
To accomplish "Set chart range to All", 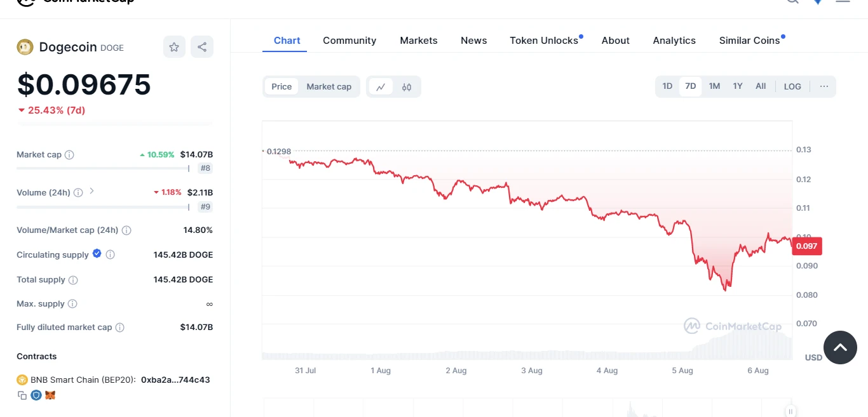I will pyautogui.click(x=761, y=86).
